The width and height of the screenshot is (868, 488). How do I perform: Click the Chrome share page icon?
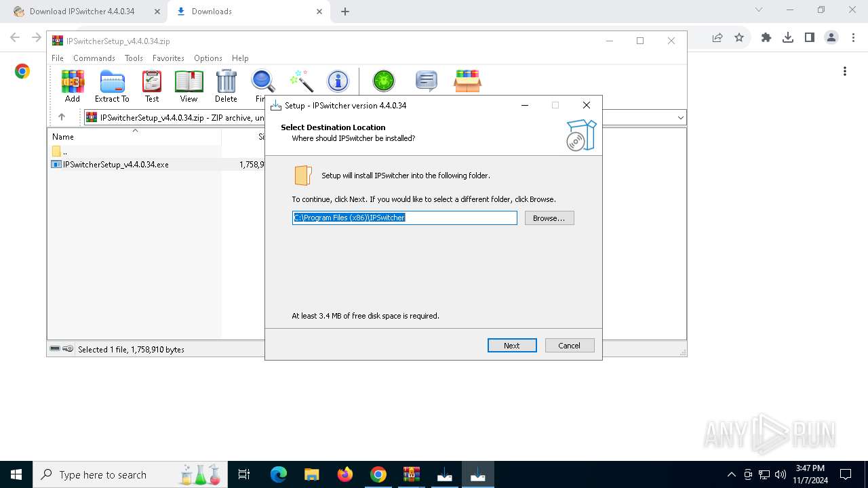pos(717,38)
